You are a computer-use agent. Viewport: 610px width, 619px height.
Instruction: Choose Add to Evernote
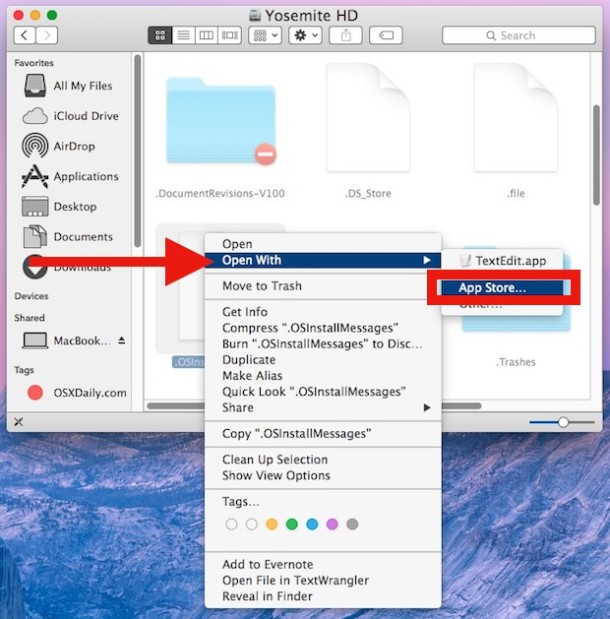(323, 565)
